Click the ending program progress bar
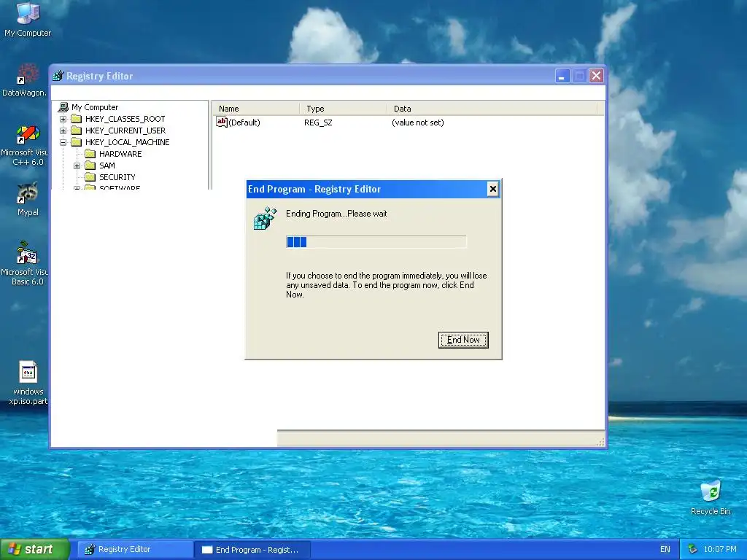The image size is (747, 560). point(376,242)
